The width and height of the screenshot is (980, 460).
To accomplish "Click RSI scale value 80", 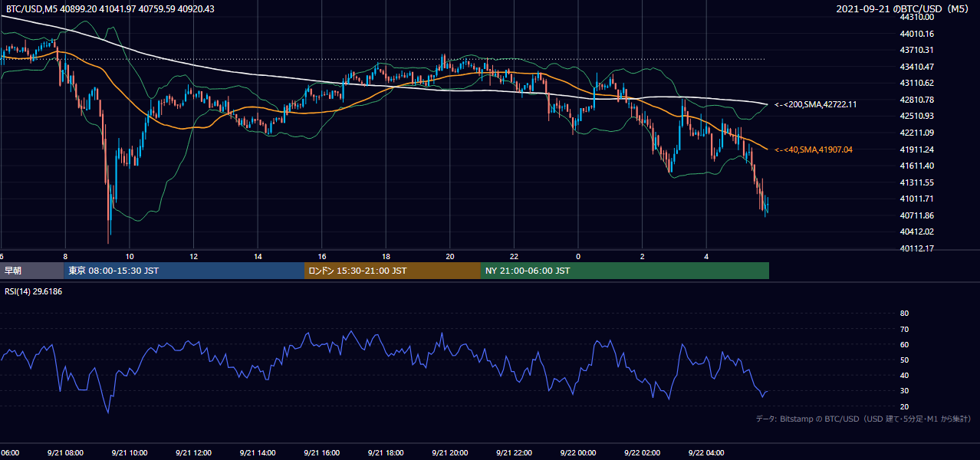I will click(x=904, y=314).
